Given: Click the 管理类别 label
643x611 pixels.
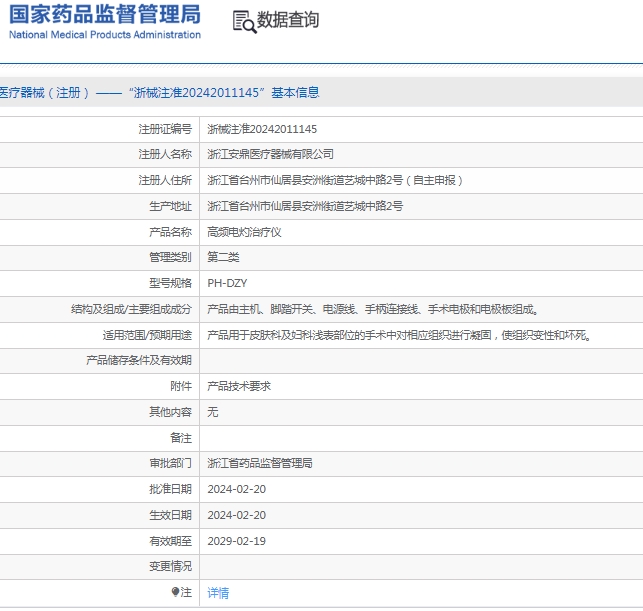Looking at the screenshot, I should click(171, 258).
